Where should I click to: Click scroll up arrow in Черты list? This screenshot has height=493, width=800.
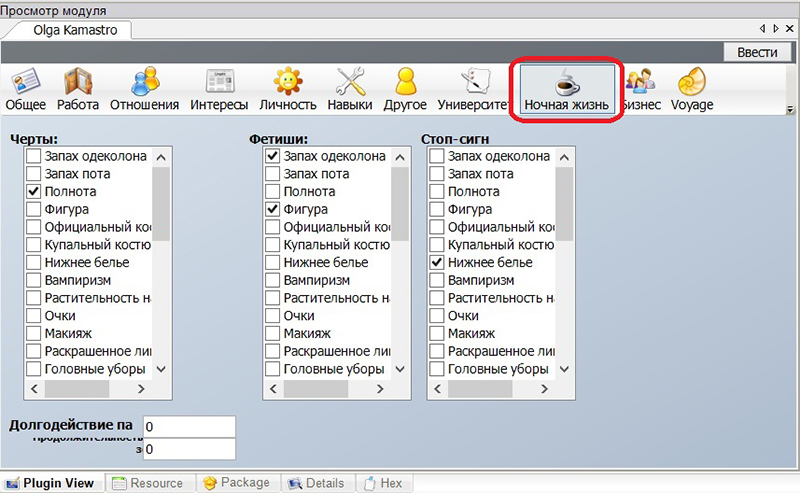click(161, 157)
